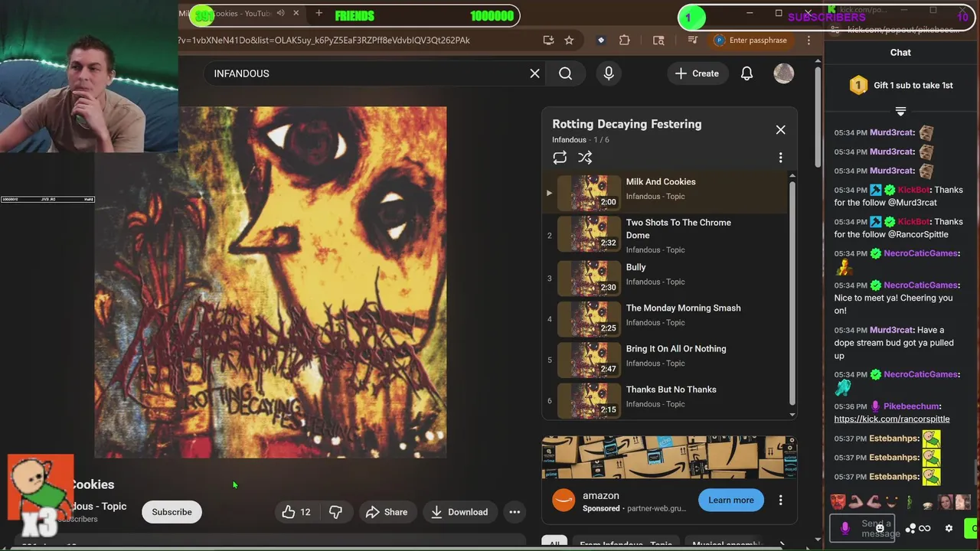Share the video

pos(387,512)
